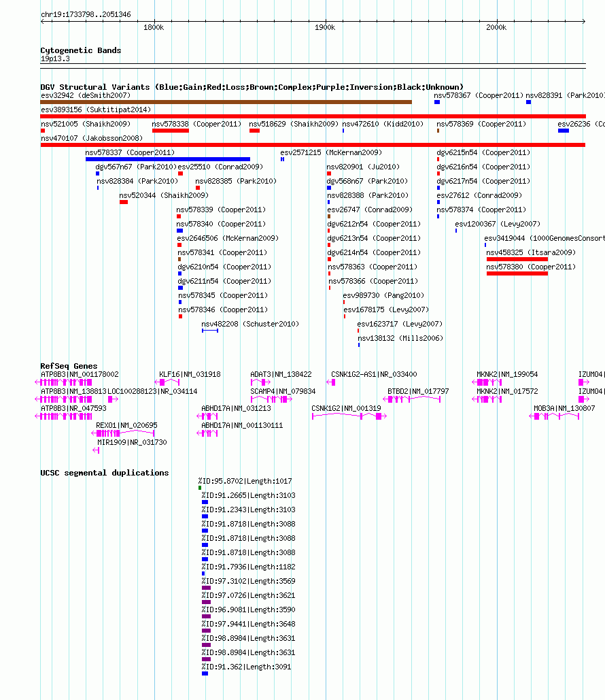Click the Cytogenetic Bands track title
Viewport: 605px width, 700px height.
click(x=81, y=50)
